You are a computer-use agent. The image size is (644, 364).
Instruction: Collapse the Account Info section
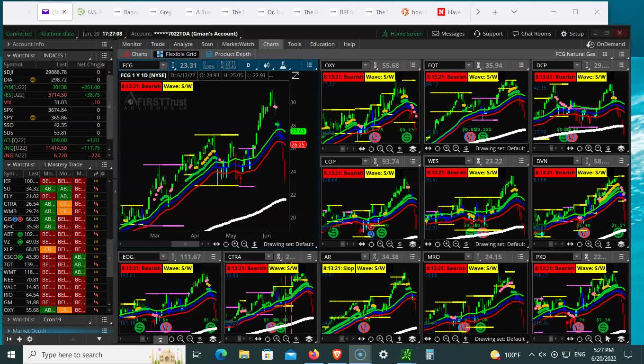(9, 44)
